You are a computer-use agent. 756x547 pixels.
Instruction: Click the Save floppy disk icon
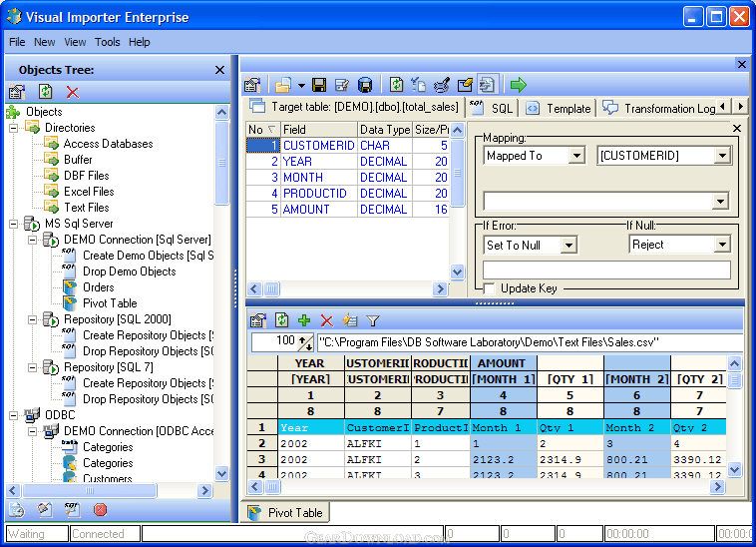click(319, 85)
